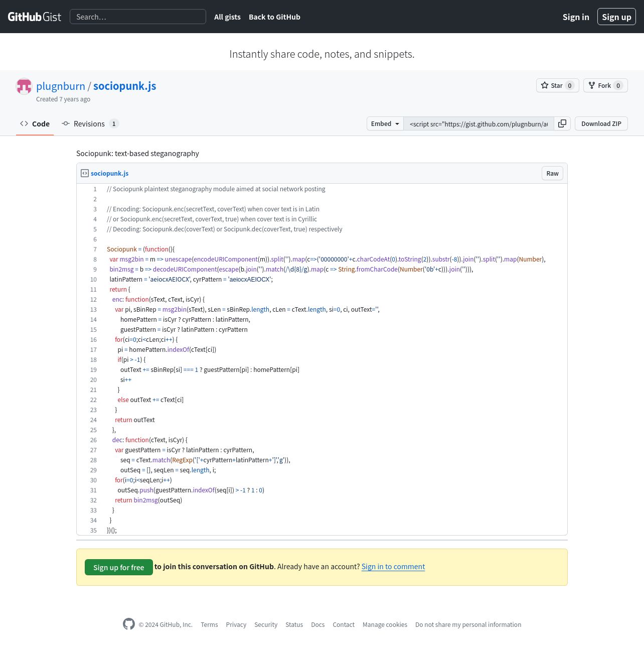Click the copy embed URL clipboard icon
This screenshot has height=651, width=644.
tap(562, 123)
